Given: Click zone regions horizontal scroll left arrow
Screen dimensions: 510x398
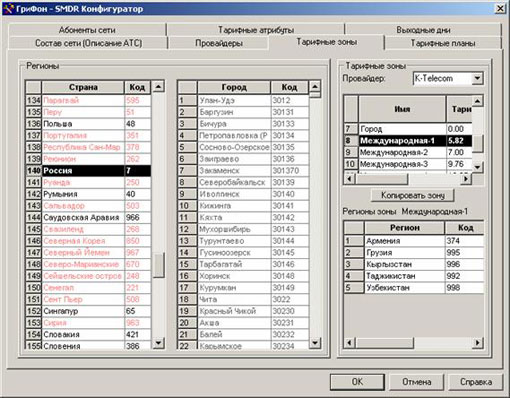Looking at the screenshot, I should tap(349, 342).
